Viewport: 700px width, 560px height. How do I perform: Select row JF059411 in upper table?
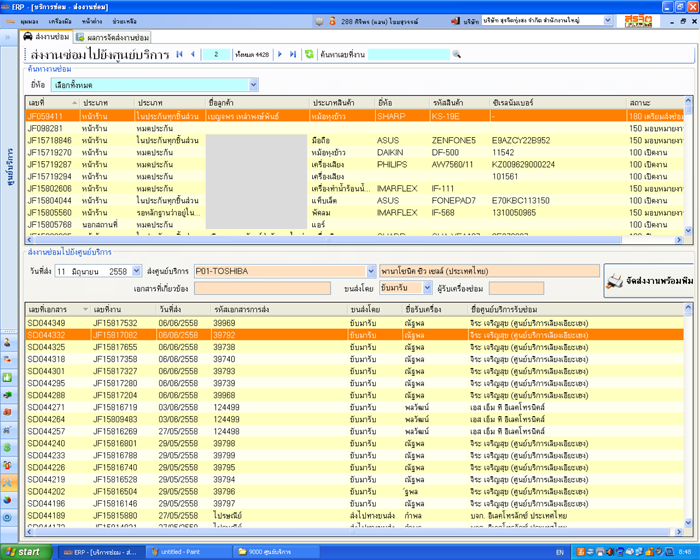[x=354, y=116]
